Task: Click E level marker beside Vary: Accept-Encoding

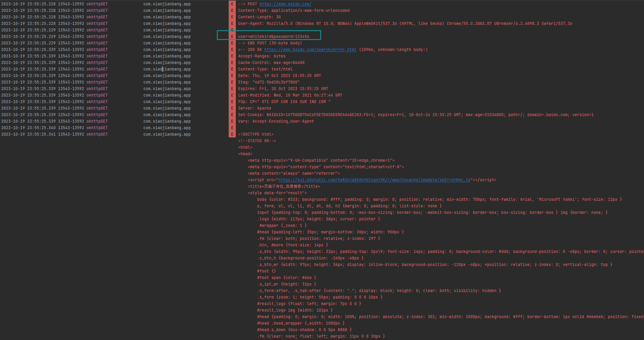Action: (x=232, y=121)
